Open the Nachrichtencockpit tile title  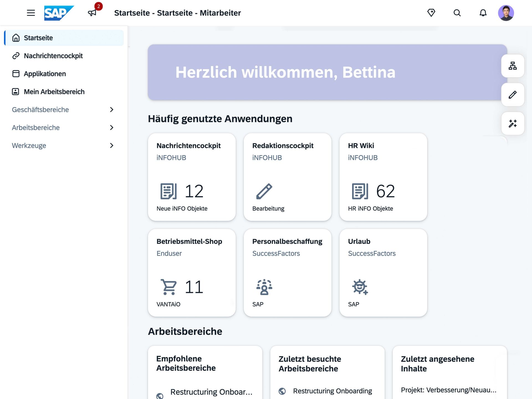(188, 146)
